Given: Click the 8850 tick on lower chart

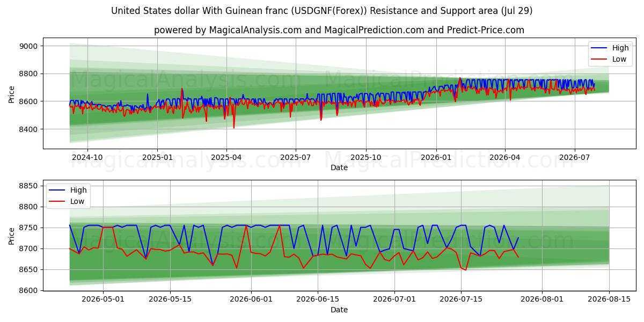Looking at the screenshot, I should [28, 186].
